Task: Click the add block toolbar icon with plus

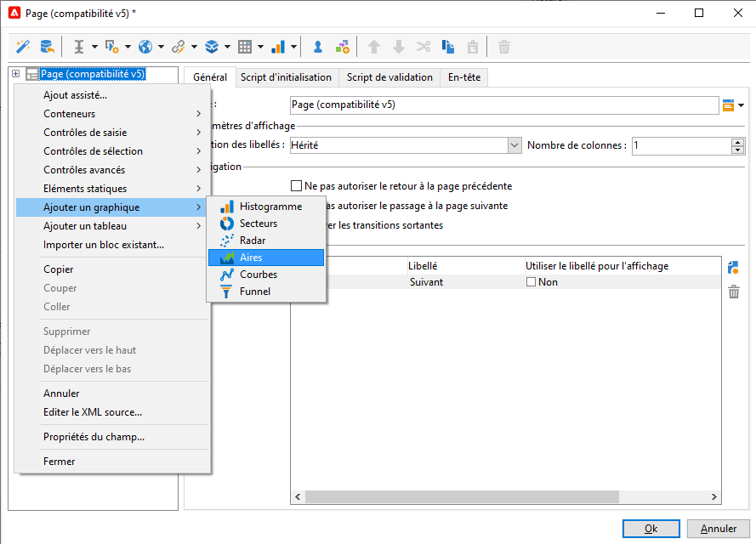Action: [x=343, y=47]
